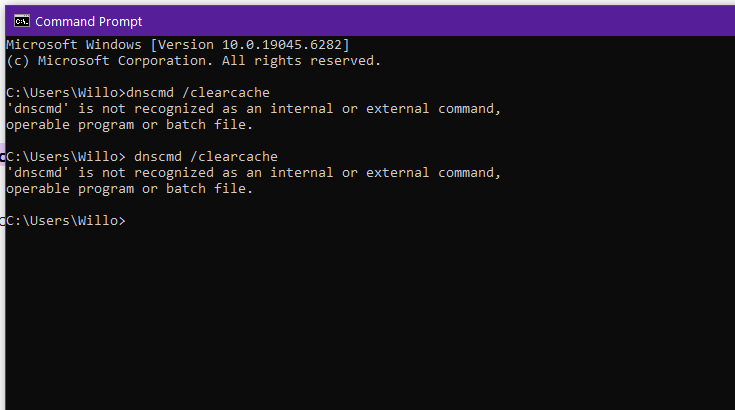Screen dimensions: 735x410
Task: Click the Microsoft Windows version line
Action: [178, 45]
